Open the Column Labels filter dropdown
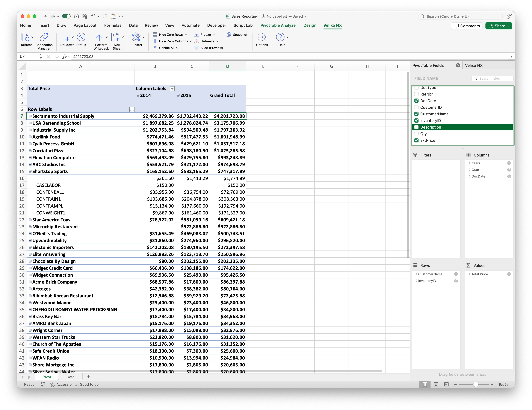The width and height of the screenshot is (532, 410). [172, 89]
